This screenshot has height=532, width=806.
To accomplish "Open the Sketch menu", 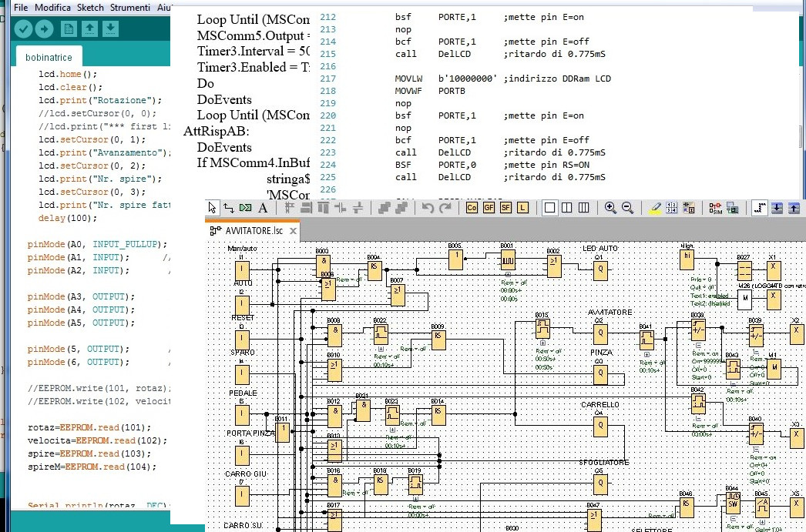I will pyautogui.click(x=90, y=7).
